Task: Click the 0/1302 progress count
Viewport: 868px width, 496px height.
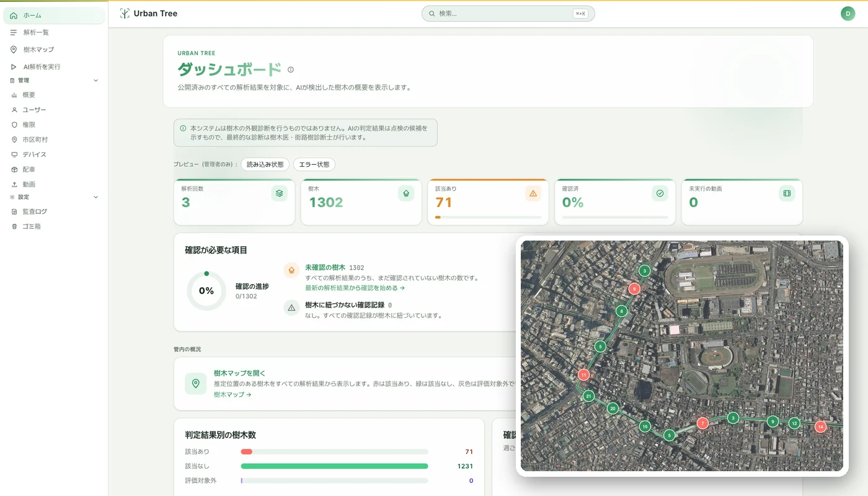Action: click(x=246, y=296)
